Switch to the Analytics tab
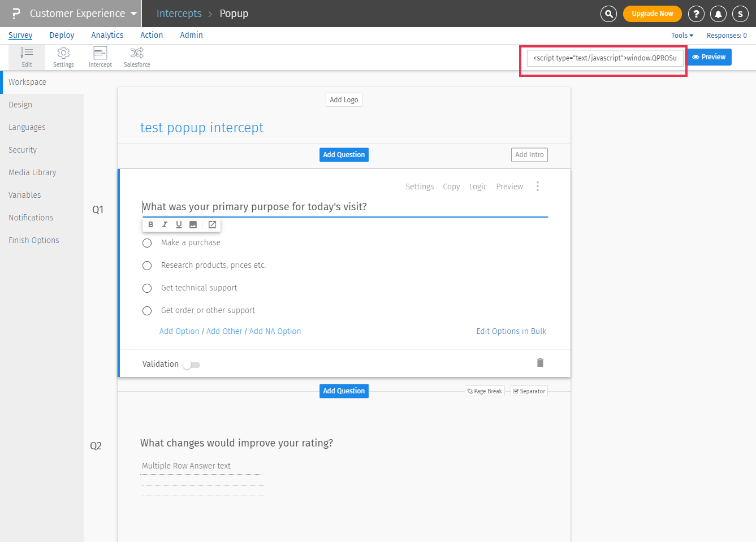 [x=107, y=35]
